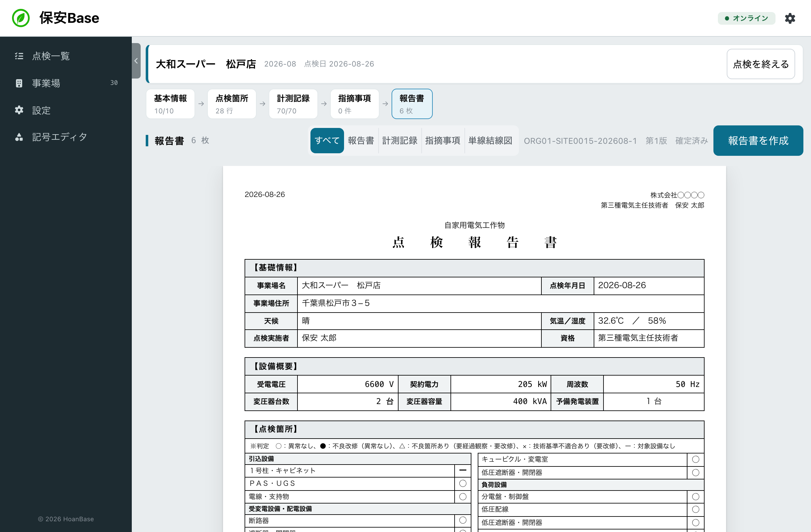Click the キュービクル・変電室 circle mark

click(695, 459)
